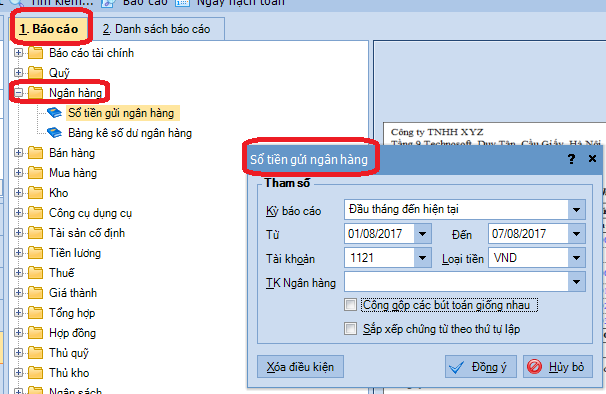Click the Thuế folder icon

click(x=36, y=273)
